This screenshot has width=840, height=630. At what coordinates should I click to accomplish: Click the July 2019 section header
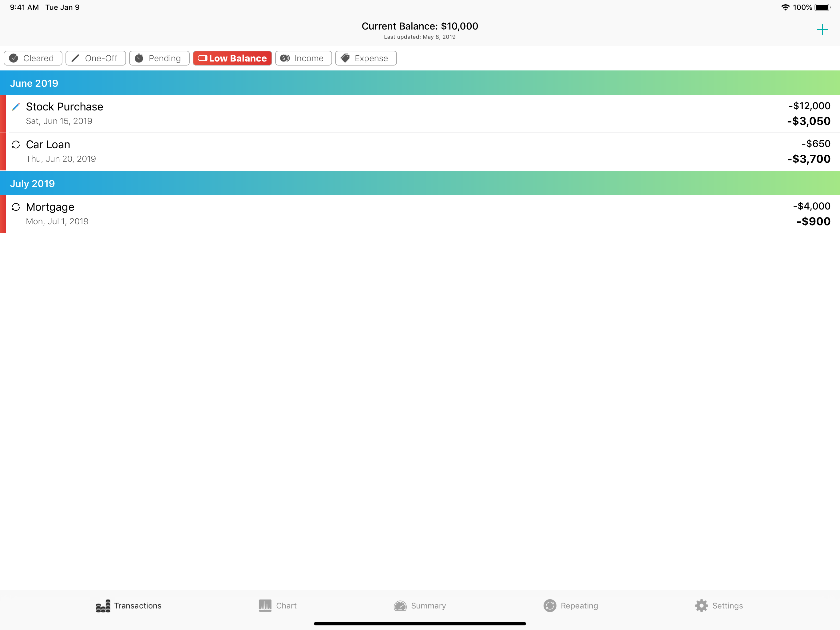coord(420,183)
